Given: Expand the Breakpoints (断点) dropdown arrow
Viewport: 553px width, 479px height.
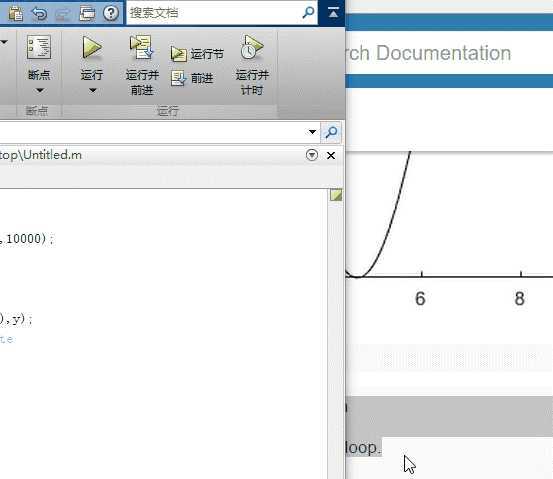Looking at the screenshot, I should point(40,90).
